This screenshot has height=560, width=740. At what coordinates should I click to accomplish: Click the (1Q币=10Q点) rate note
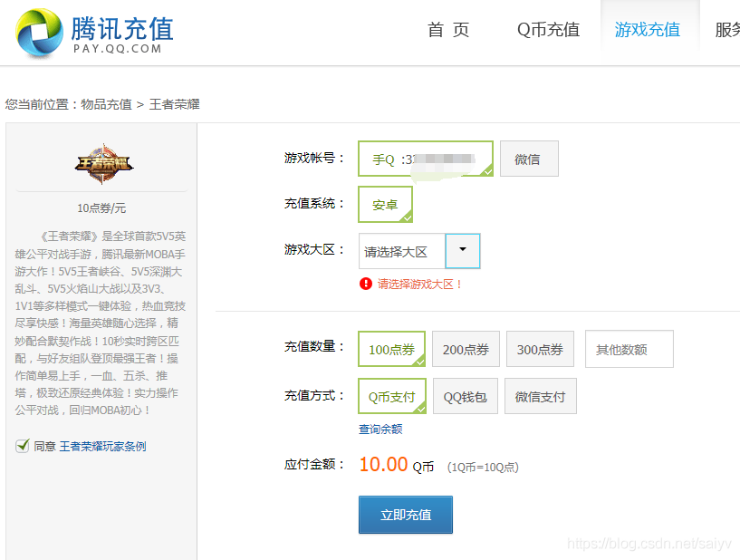click(x=483, y=467)
